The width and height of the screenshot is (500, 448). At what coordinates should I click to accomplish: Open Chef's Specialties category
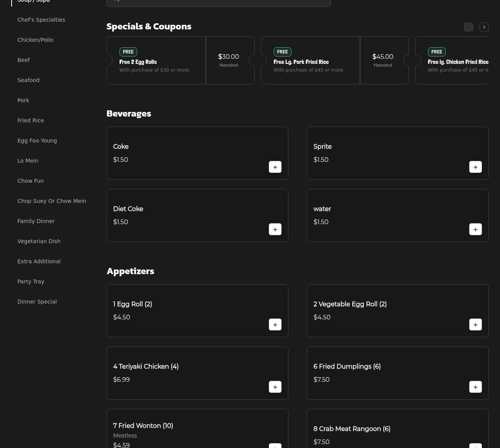point(41,20)
